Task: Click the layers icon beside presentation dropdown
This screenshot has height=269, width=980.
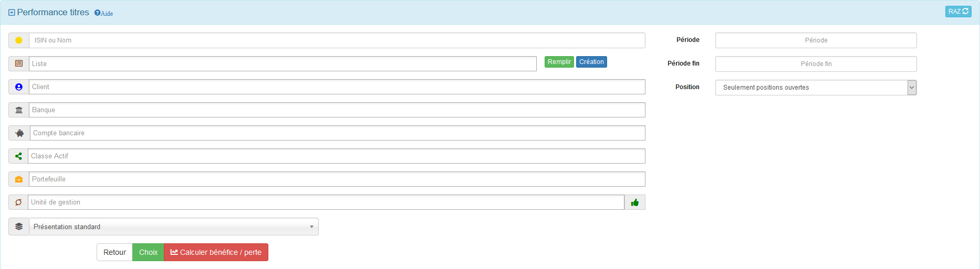Action: click(19, 227)
